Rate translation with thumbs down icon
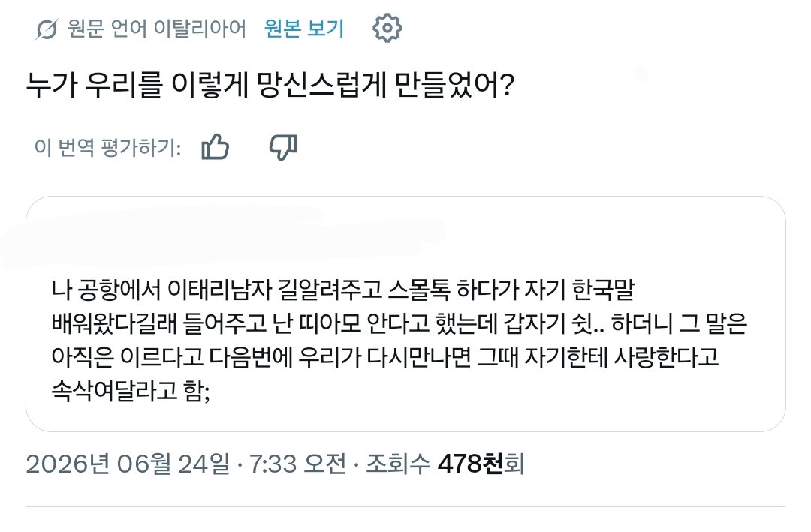The image size is (811, 532). (283, 147)
